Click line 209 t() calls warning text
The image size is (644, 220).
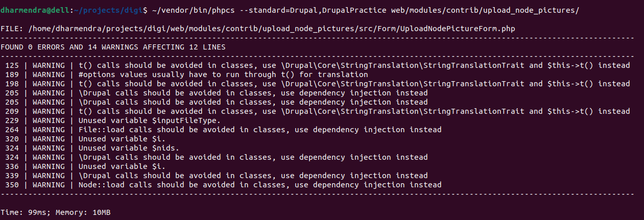click(x=354, y=111)
